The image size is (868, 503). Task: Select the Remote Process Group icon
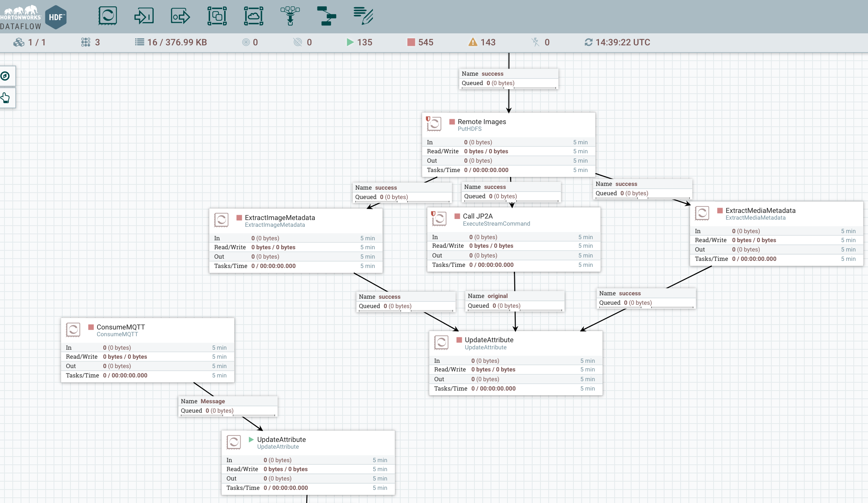[254, 16]
